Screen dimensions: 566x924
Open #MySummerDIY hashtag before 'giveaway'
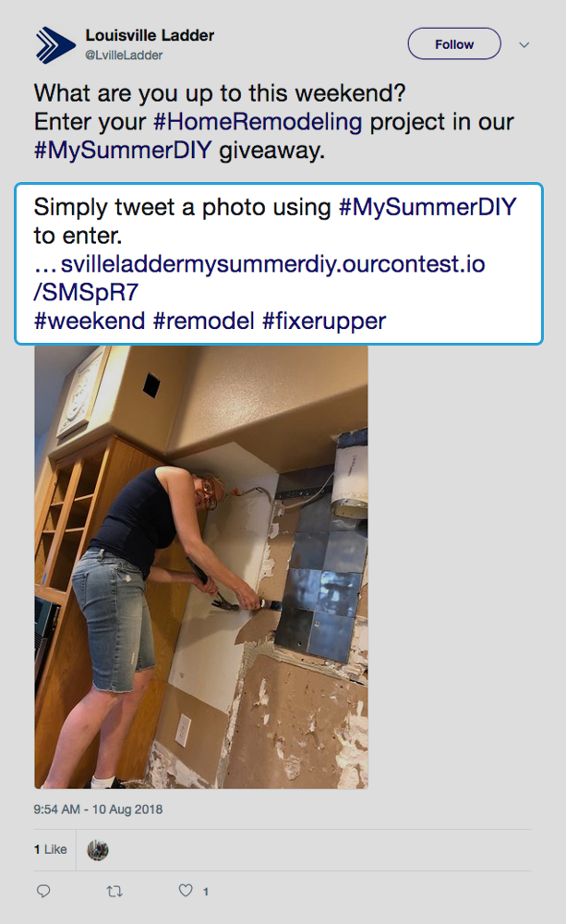tap(123, 151)
